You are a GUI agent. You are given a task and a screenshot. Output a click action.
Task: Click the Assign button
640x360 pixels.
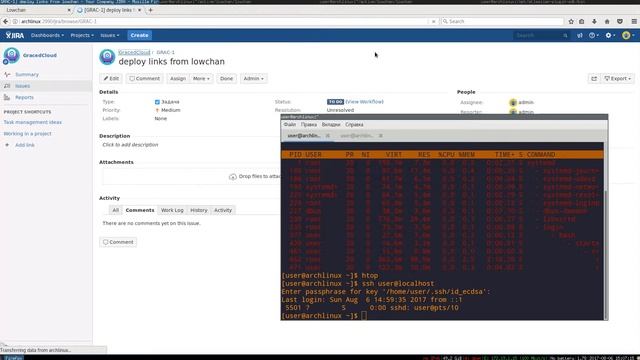coord(178,78)
